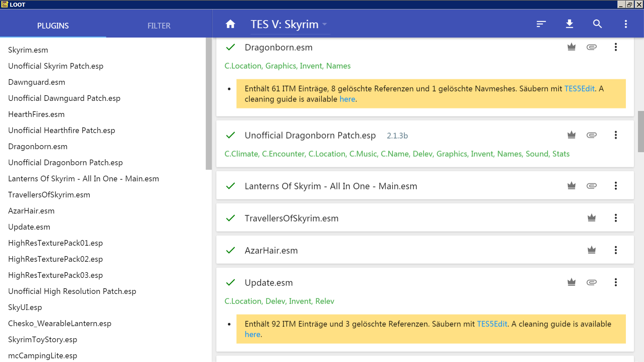The image size is (644, 362).
Task: Open the game selection dropdown TES V: Skyrim
Action: (x=290, y=24)
